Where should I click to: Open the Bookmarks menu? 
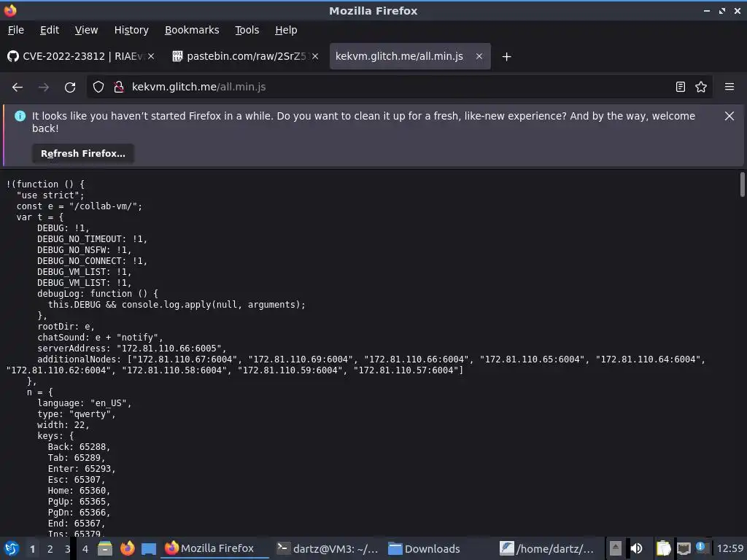[x=192, y=30]
